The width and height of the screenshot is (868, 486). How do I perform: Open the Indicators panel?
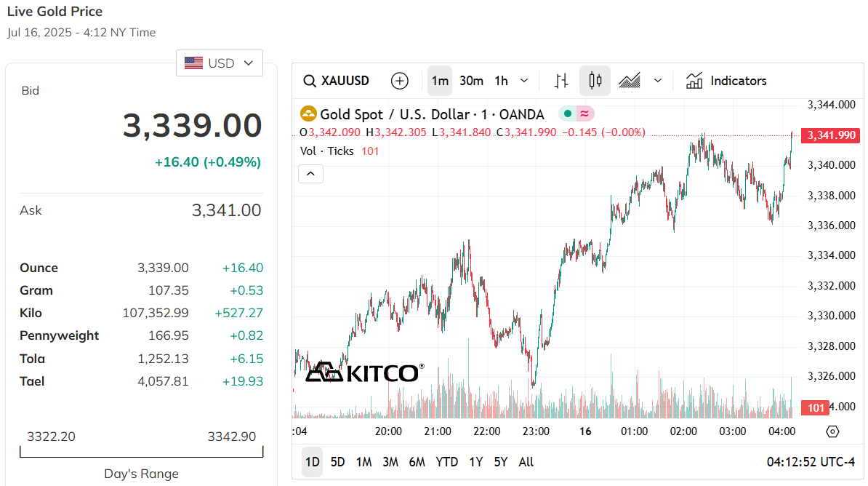[x=726, y=81]
